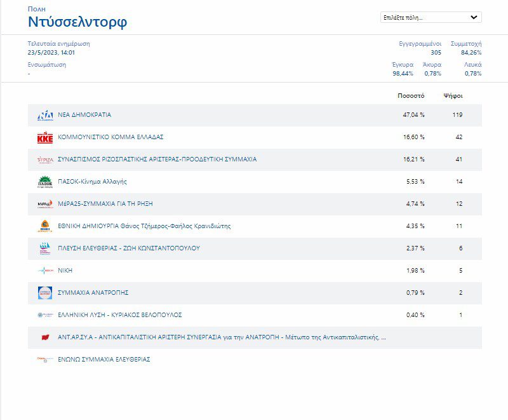508x420 pixels.
Task: Click the ΑΝΤ.ΑΡ.ΣΥ.Α red flag logo
Action: click(x=45, y=337)
